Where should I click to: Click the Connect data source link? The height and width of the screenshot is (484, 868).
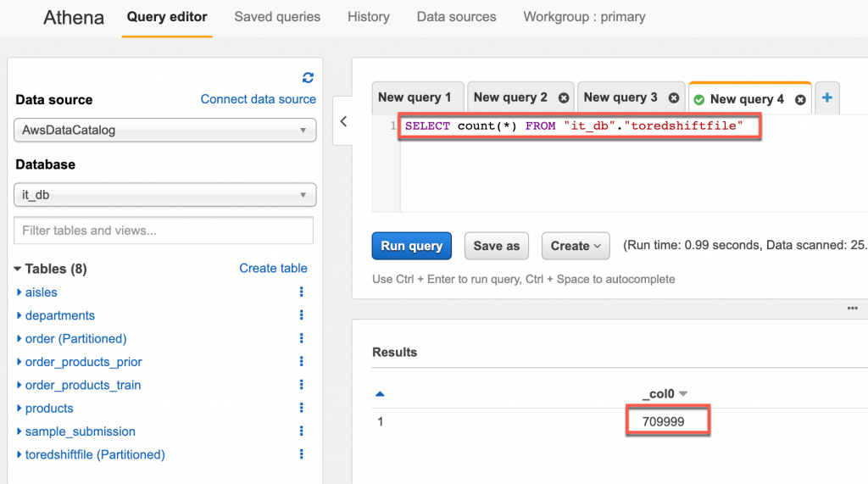coord(258,99)
